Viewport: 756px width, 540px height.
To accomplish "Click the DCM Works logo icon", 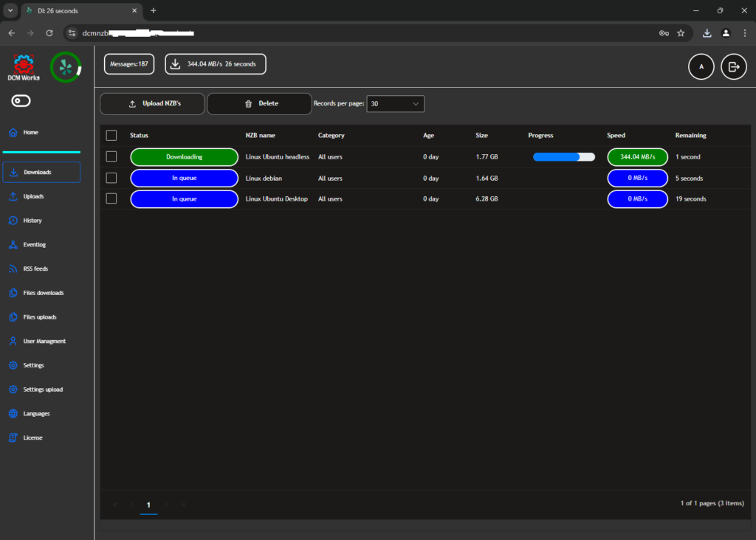I will click(23, 67).
